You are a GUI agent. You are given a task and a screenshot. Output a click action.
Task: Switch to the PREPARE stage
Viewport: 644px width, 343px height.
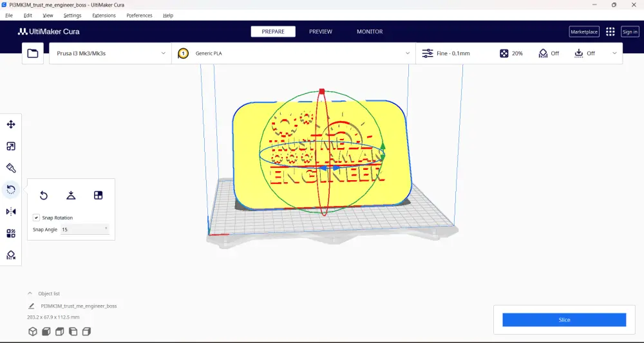click(x=273, y=32)
